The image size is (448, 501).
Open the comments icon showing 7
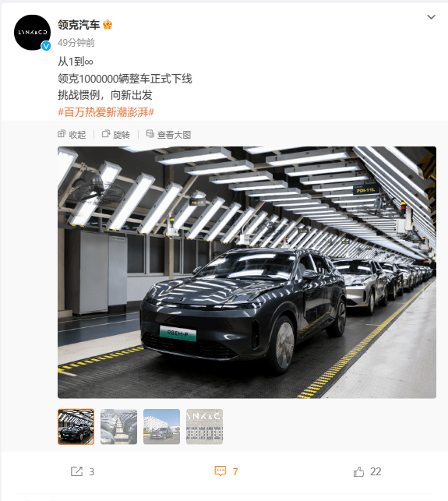220,471
